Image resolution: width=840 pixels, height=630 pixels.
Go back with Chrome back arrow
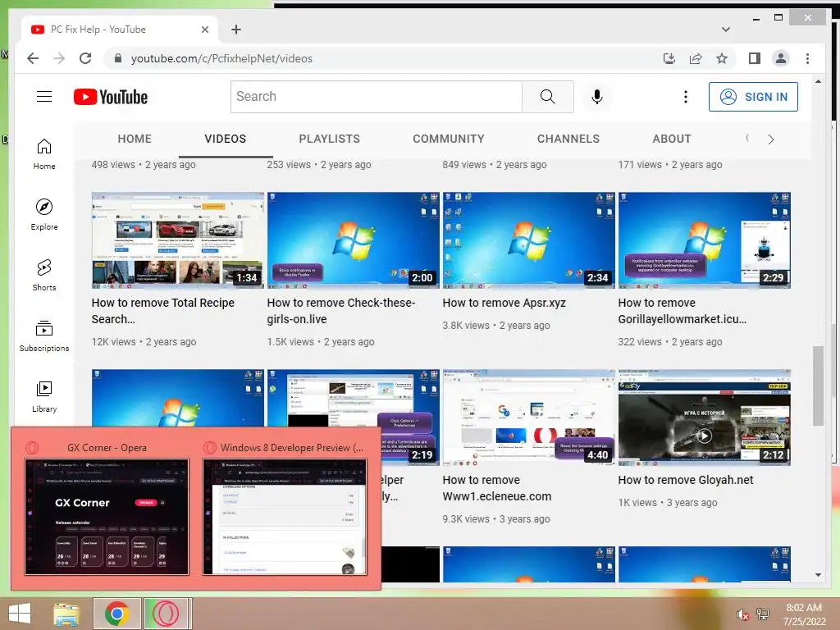click(33, 58)
